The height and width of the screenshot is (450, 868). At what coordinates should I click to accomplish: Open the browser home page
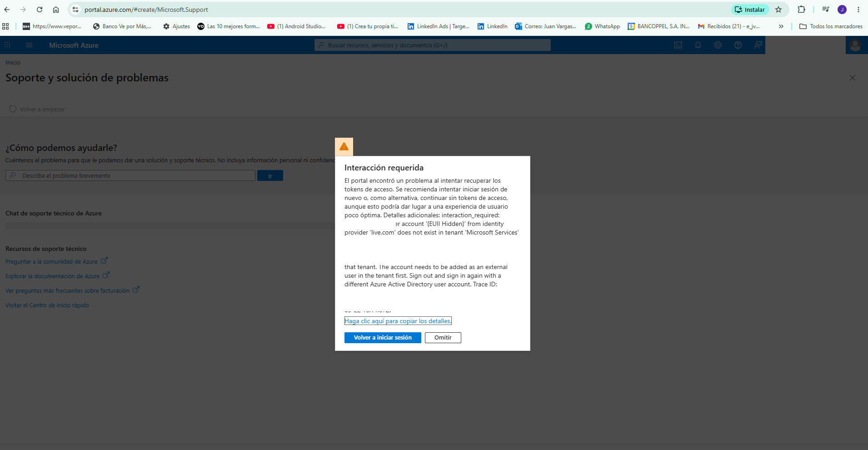click(56, 10)
